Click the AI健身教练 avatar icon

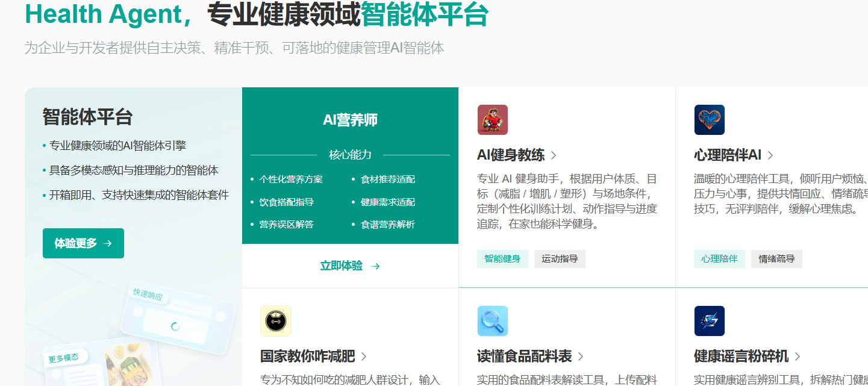[492, 120]
